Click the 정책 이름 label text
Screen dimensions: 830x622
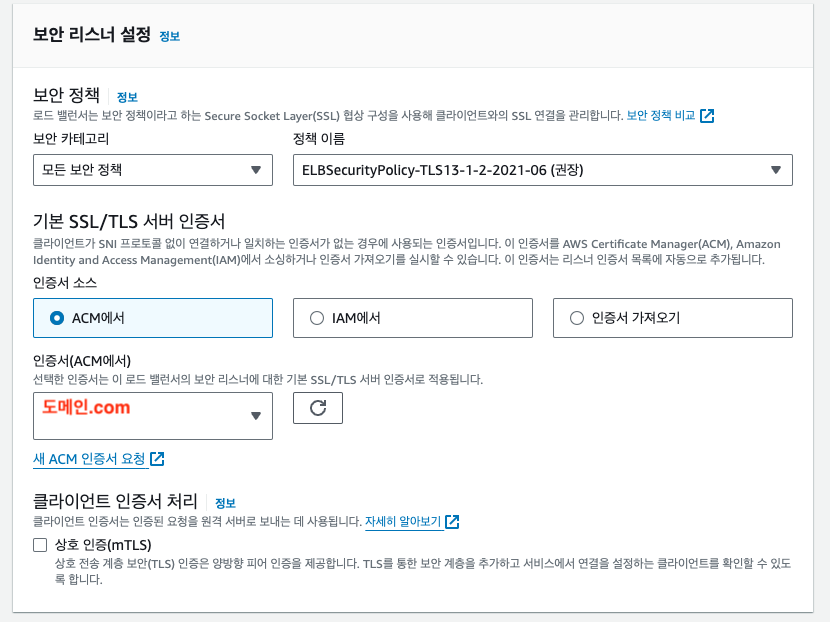coord(319,139)
